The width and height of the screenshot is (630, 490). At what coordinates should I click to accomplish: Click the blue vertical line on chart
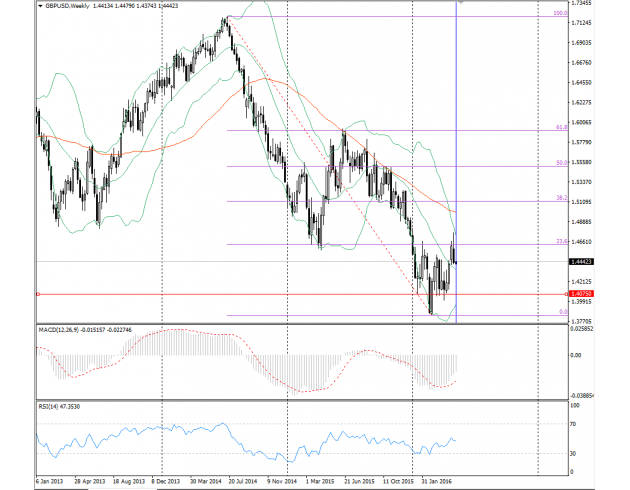point(457,150)
